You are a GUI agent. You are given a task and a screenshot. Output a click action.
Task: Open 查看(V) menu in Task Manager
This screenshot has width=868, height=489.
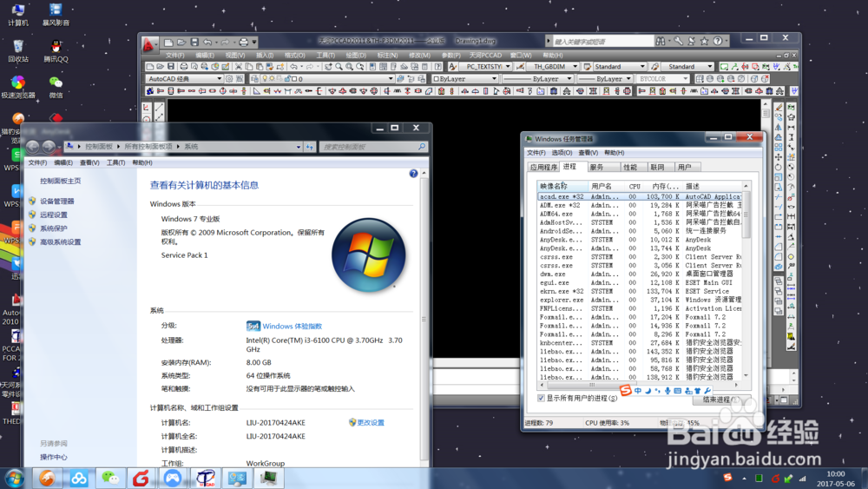coord(588,153)
